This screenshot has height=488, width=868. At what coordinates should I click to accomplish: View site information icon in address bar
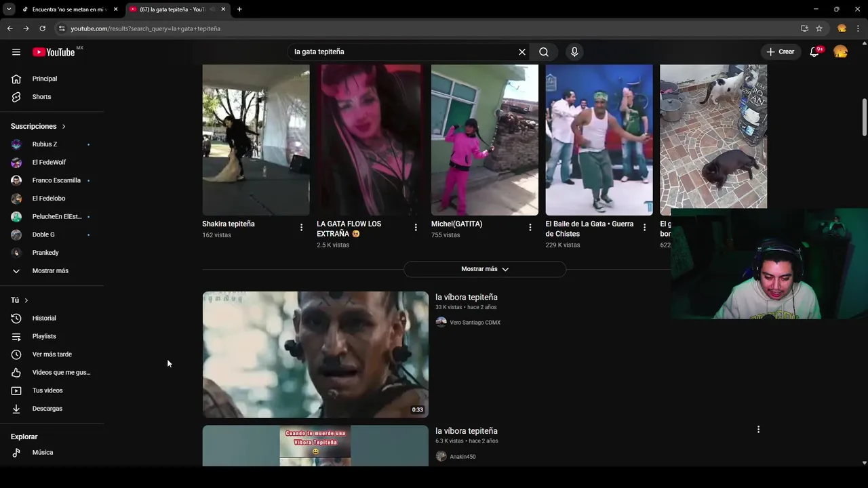(x=62, y=28)
